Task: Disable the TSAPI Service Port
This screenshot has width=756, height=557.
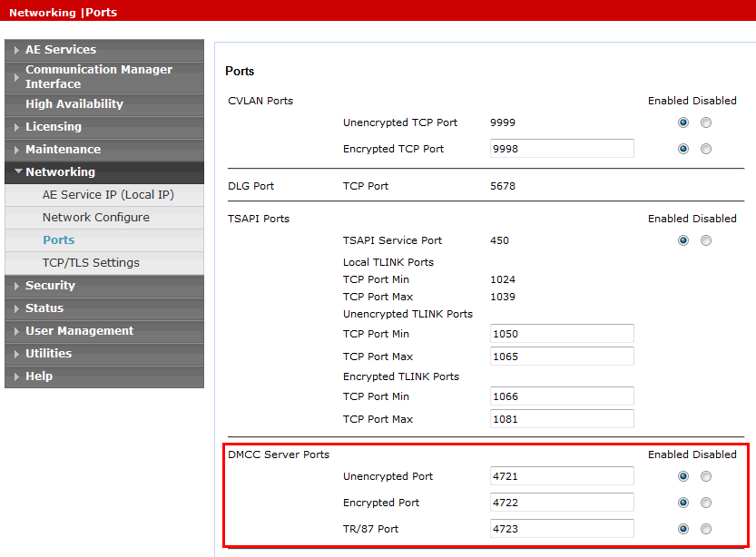Action: tap(706, 240)
